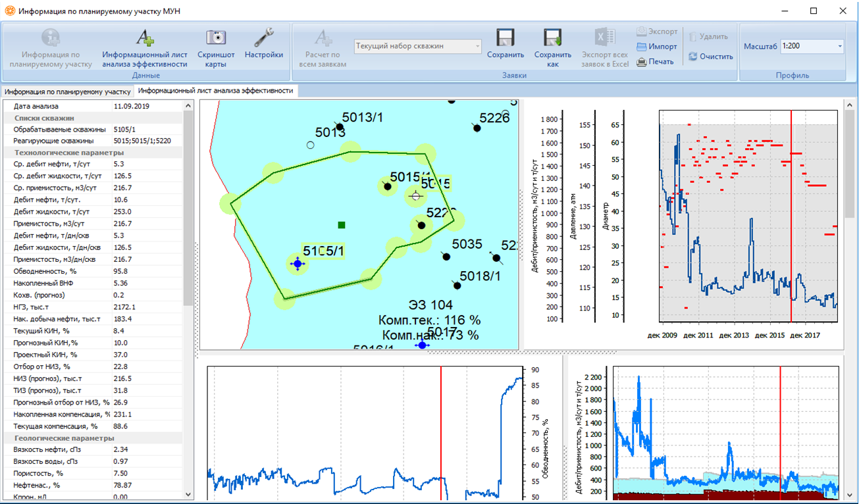
Task: Click the right panel scrollbar up arrow
Action: (850, 105)
